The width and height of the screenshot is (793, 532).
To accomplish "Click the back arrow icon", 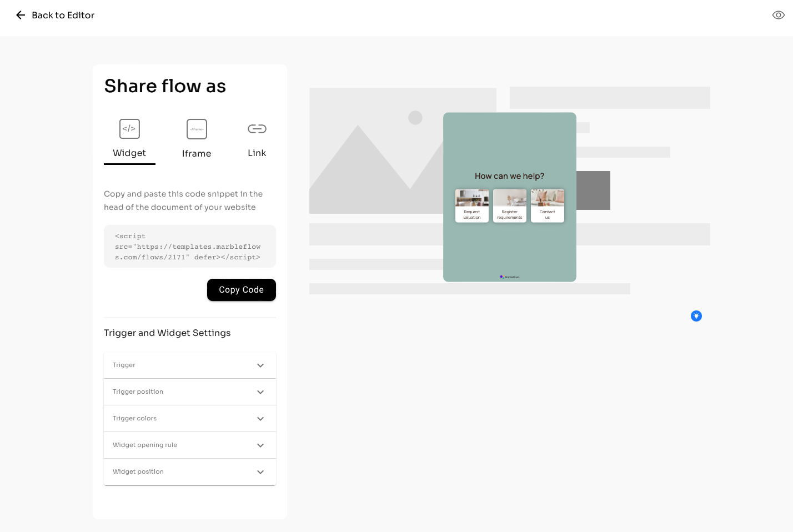I will (x=21, y=15).
